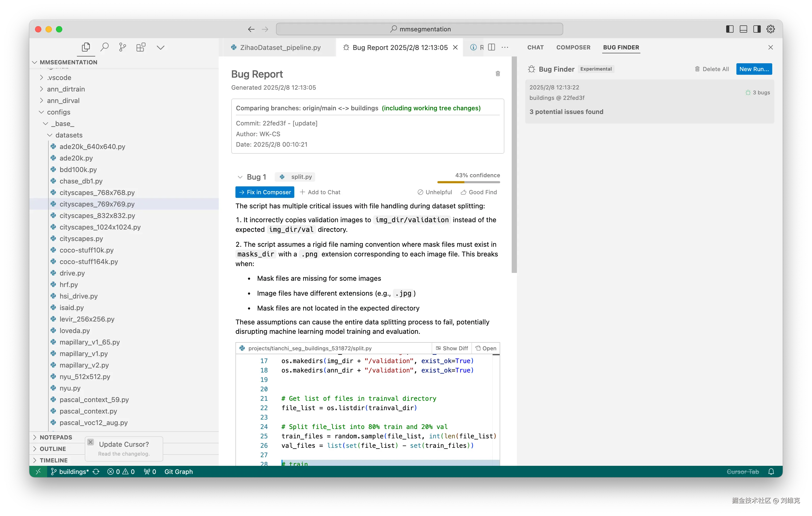Click the 43% confidence progress bar
Image resolution: width=812 pixels, height=516 pixels.
[468, 182]
